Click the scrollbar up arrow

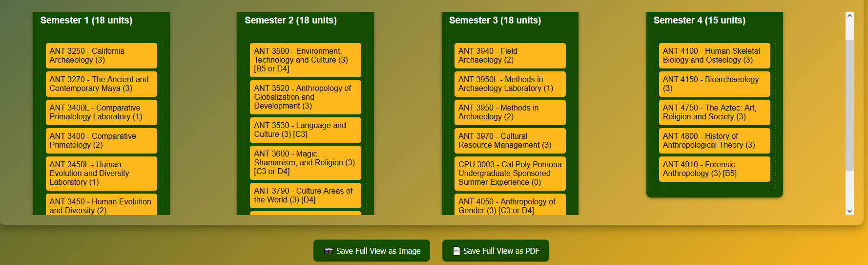point(849,16)
